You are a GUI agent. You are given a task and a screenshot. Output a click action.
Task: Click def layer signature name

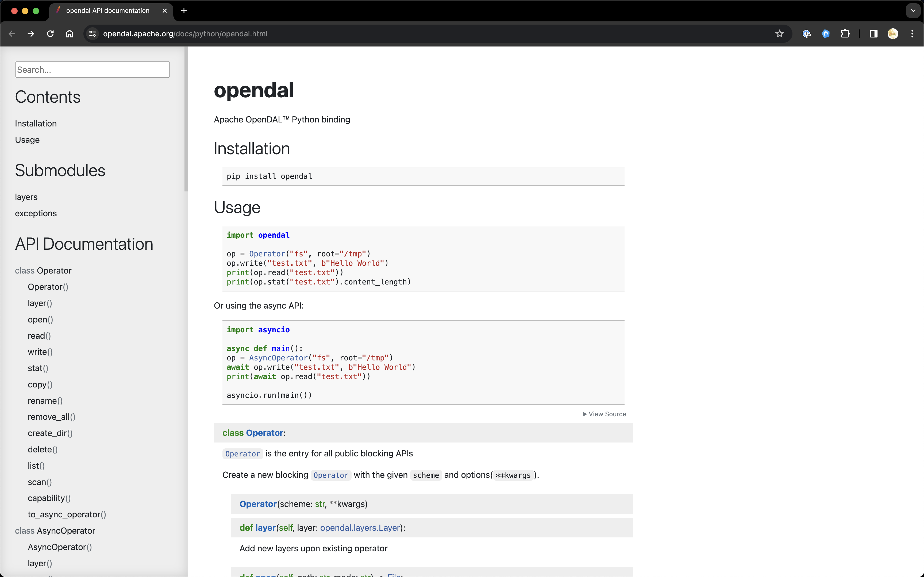(265, 528)
